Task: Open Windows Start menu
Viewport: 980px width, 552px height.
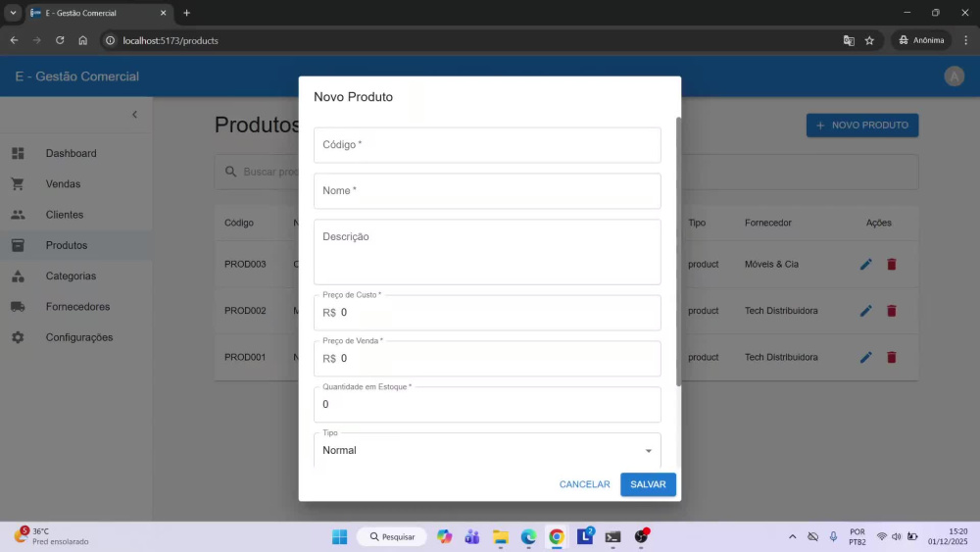Action: [339, 536]
